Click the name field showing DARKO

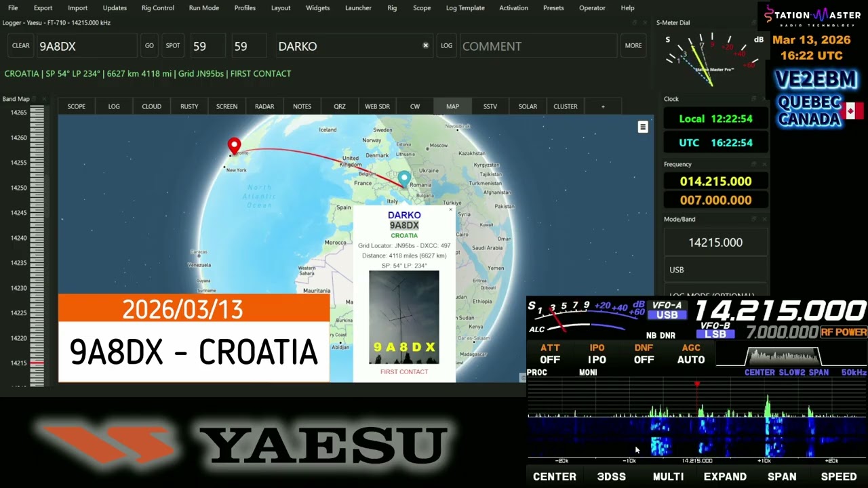coord(353,46)
